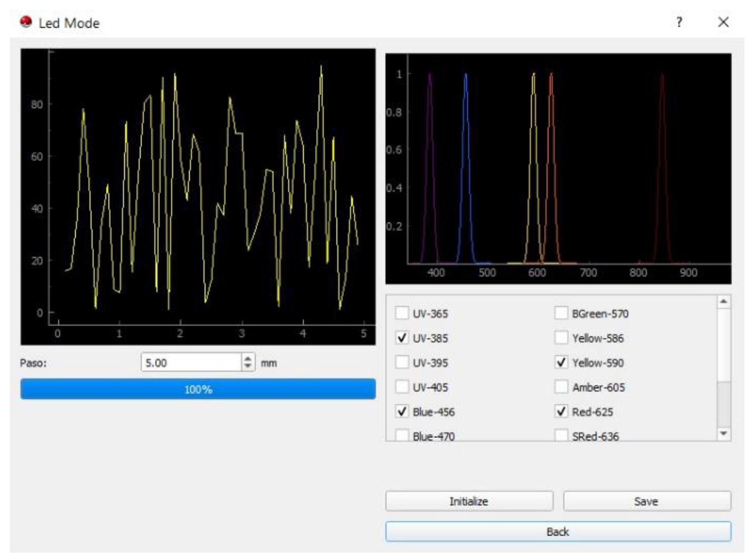754x560 pixels.
Task: Click the question mark help icon
Action: coord(679,22)
